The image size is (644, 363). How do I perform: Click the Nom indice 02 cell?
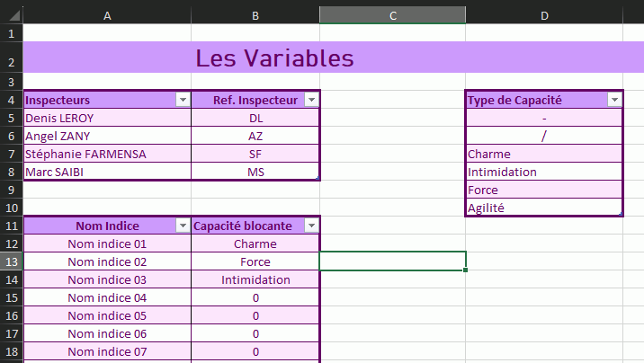(107, 261)
